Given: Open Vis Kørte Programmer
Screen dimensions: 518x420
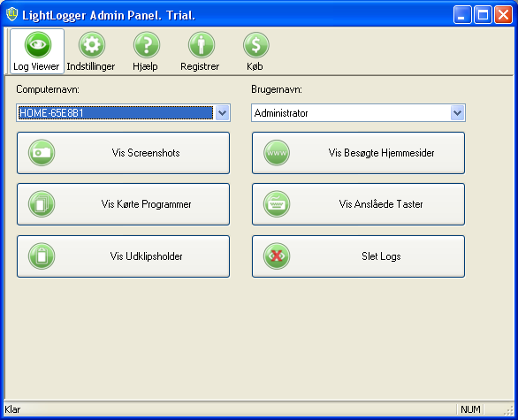Looking at the screenshot, I should [x=123, y=204].
